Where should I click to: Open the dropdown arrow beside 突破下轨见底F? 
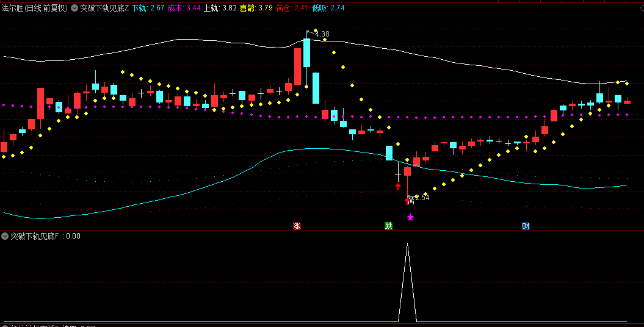coord(5,236)
